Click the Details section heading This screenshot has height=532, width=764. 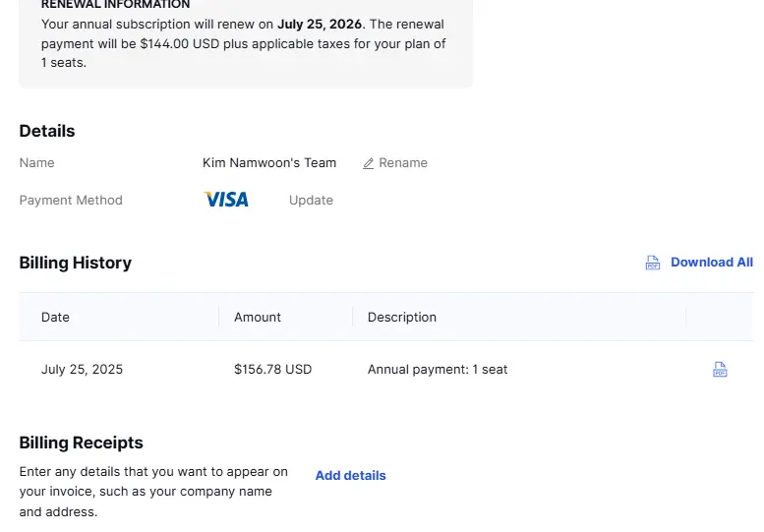(x=47, y=131)
